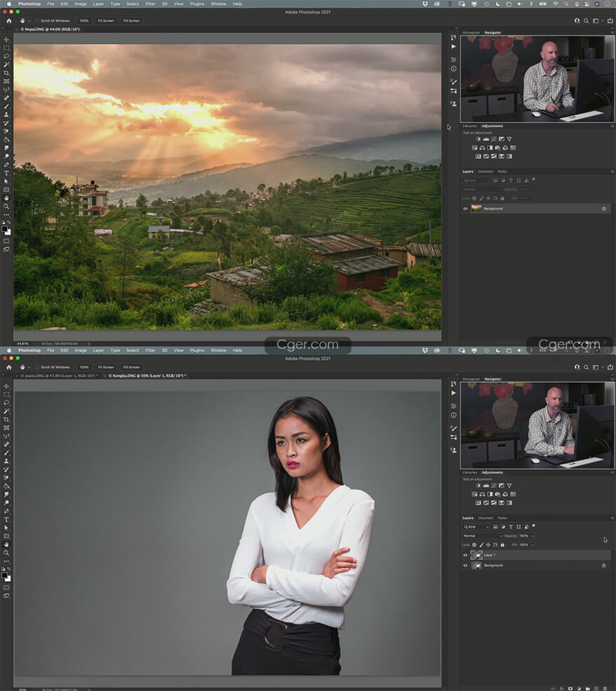Check Scroll All Windows in the top window
The height and width of the screenshot is (691, 616).
click(x=37, y=21)
